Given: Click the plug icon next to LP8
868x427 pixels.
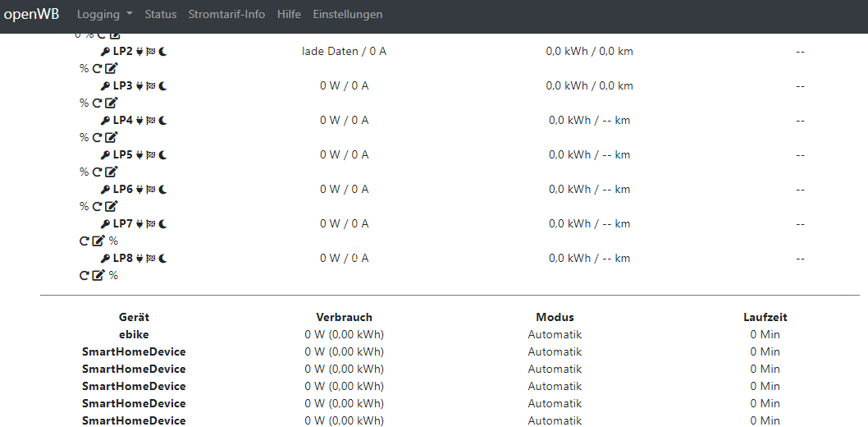Looking at the screenshot, I should [x=139, y=259].
